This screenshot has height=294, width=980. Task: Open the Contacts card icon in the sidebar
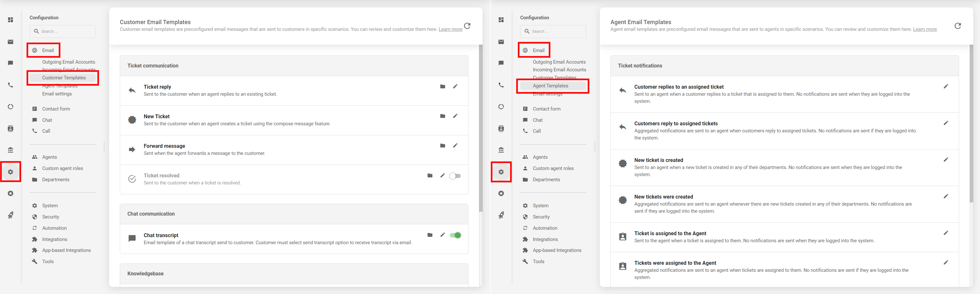(x=10, y=129)
